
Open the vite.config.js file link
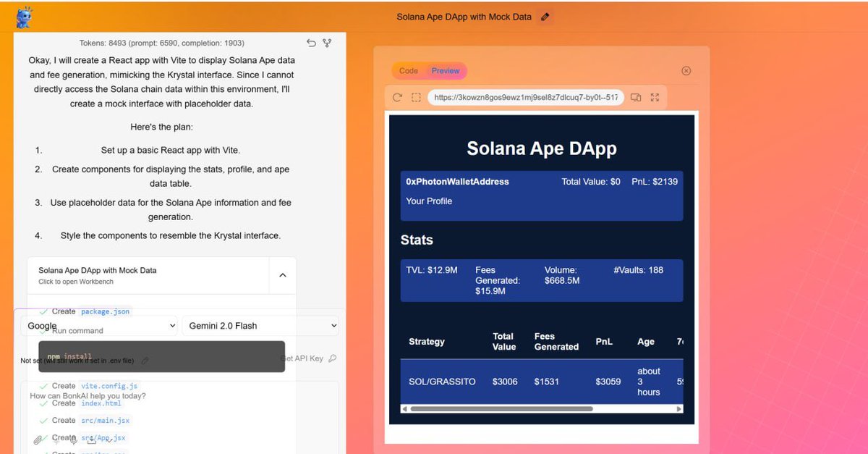pos(109,386)
